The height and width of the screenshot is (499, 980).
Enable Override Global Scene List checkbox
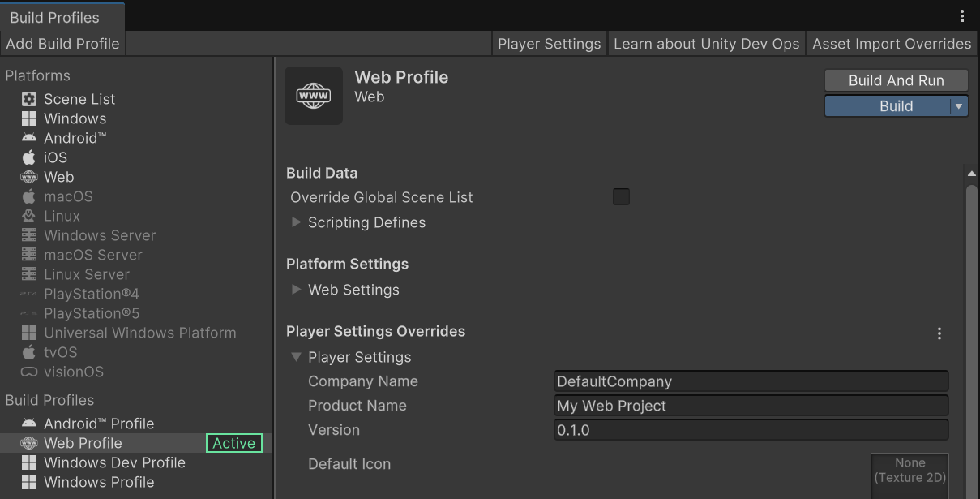(621, 197)
